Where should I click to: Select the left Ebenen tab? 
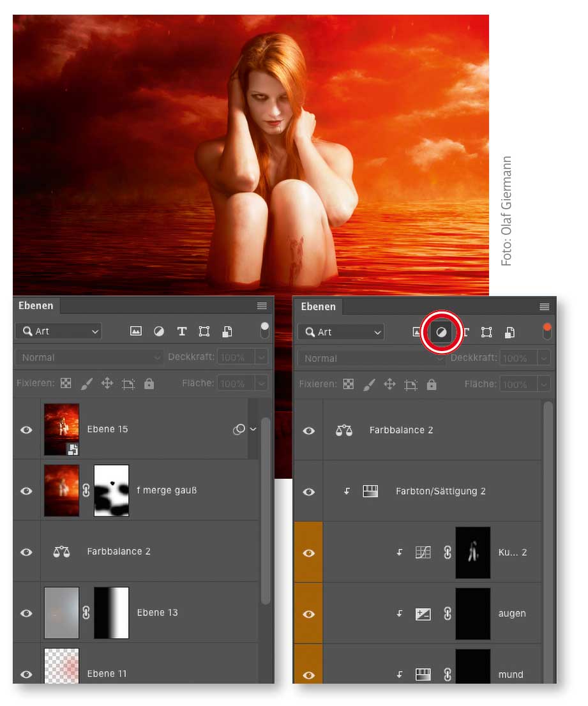tap(36, 305)
